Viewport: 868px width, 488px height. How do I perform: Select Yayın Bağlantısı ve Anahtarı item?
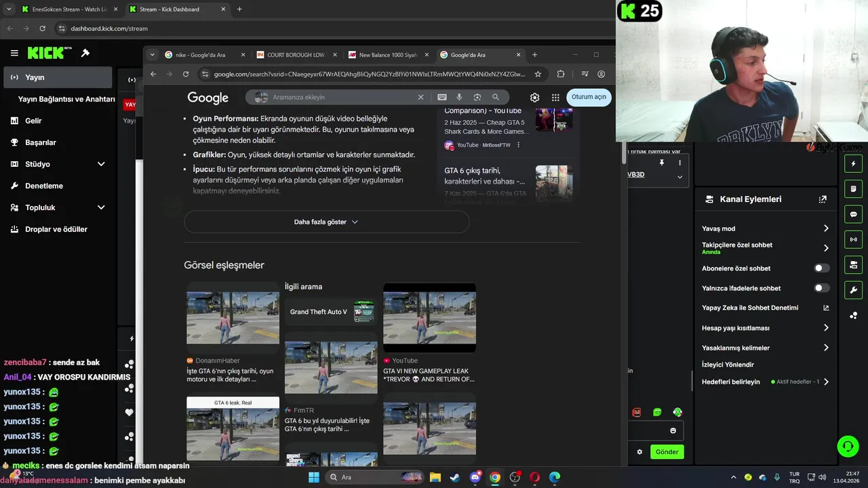(x=66, y=99)
